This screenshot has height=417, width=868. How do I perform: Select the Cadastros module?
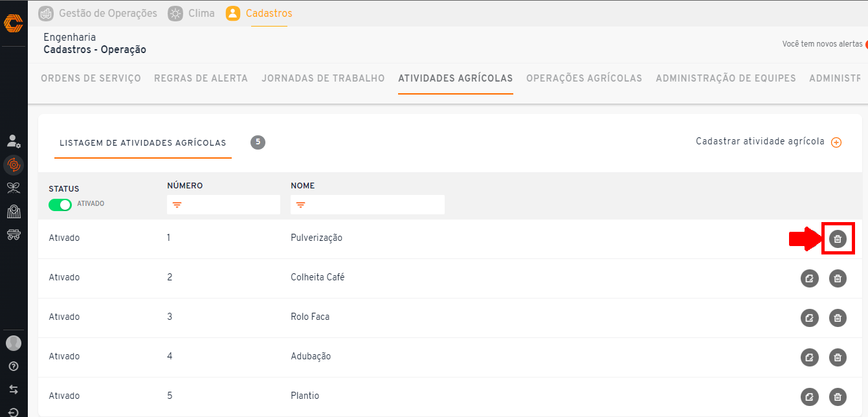[x=260, y=13]
